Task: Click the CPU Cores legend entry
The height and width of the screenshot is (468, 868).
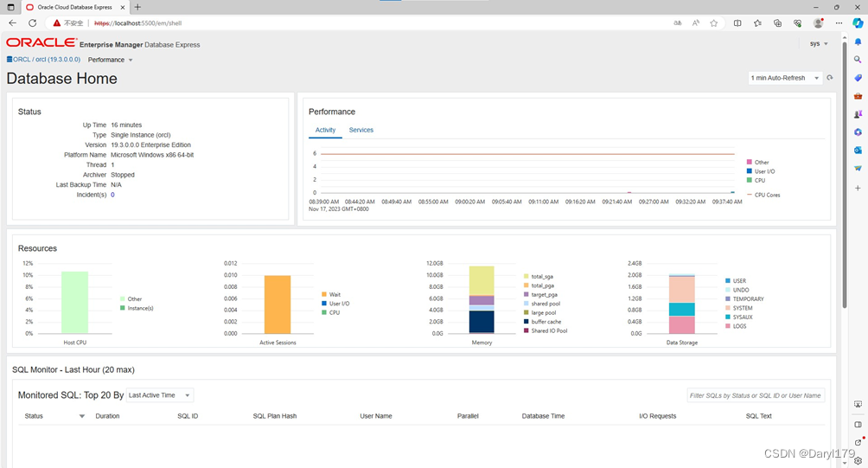Action: [763, 195]
